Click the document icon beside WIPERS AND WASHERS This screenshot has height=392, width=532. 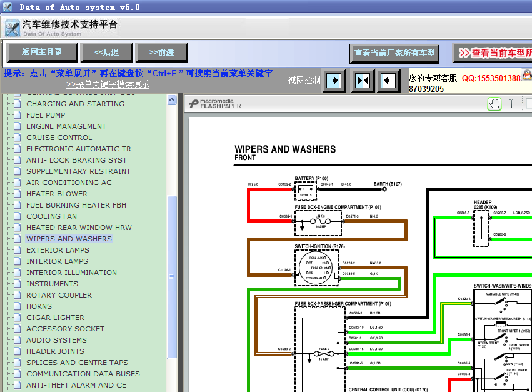click(18, 239)
